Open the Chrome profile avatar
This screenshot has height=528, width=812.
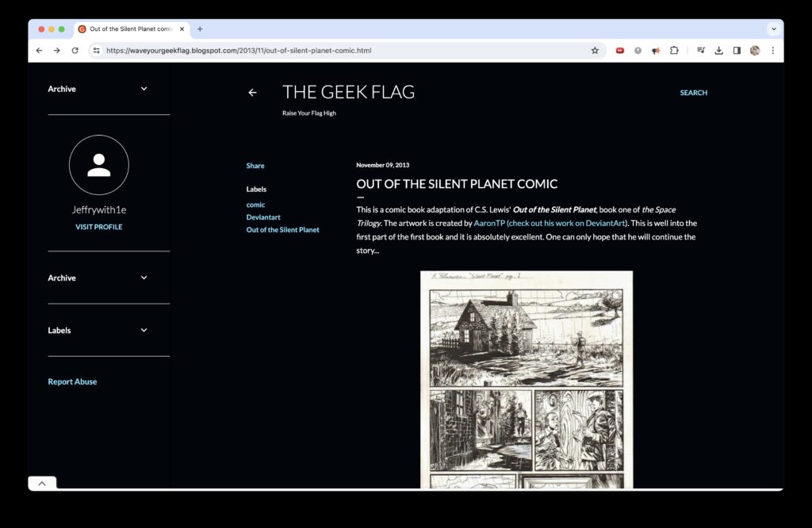coord(755,50)
